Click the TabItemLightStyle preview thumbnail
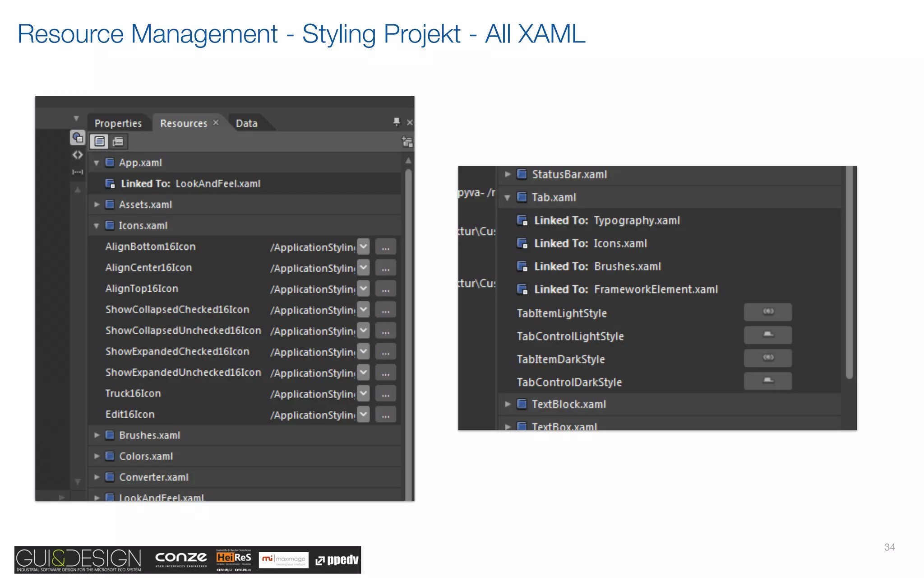This screenshot has width=924, height=578. (768, 312)
